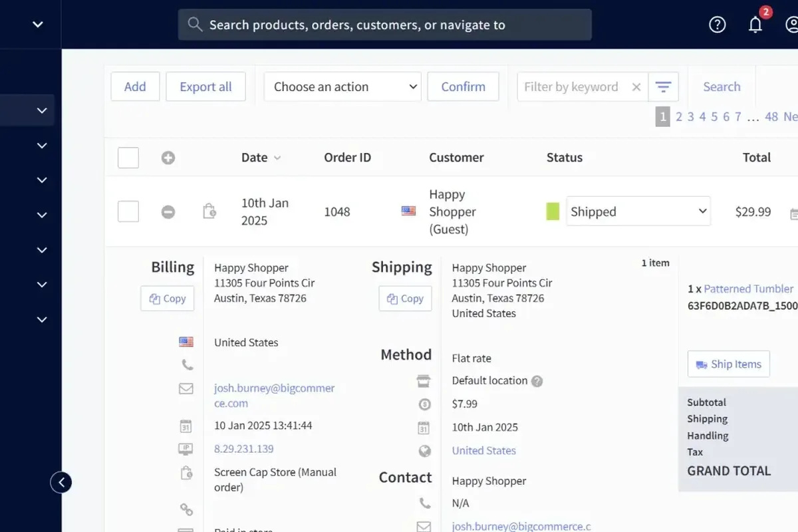Click the manual order clipboard icon for 1048
The width and height of the screenshot is (798, 532).
tap(209, 211)
